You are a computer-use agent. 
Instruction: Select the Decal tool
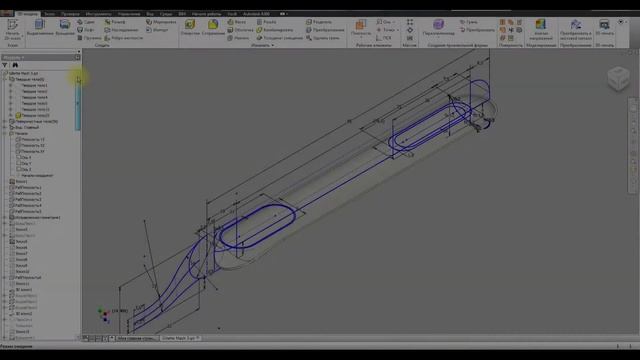(x=161, y=22)
